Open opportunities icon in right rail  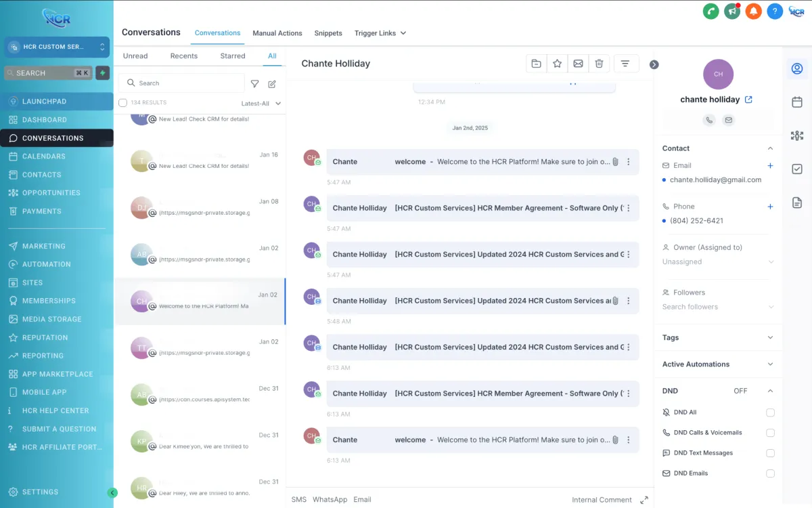coord(797,135)
